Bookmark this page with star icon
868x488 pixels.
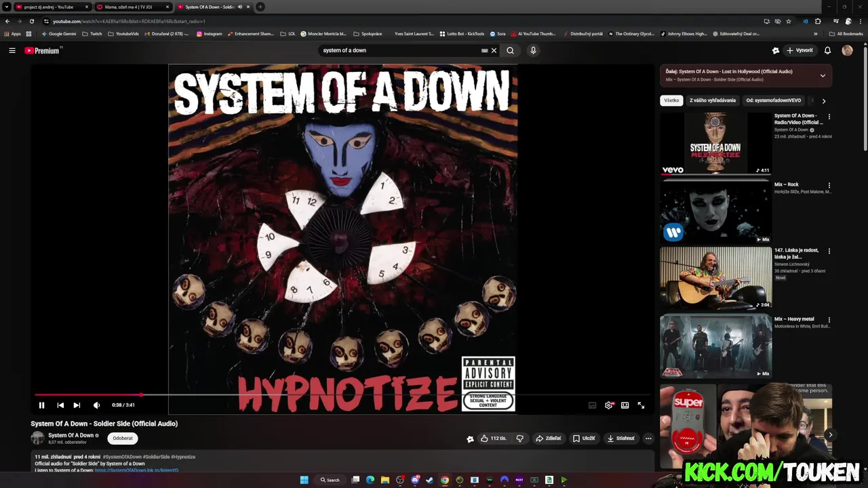point(789,21)
